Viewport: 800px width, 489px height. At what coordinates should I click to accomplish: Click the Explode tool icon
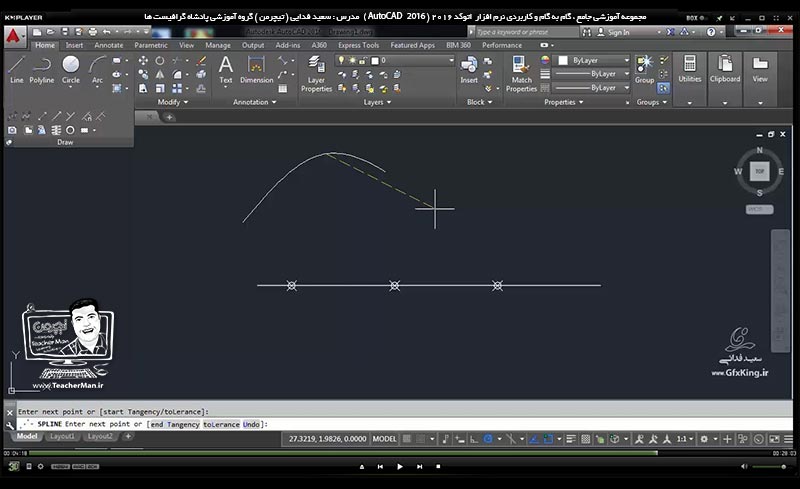pos(202,75)
